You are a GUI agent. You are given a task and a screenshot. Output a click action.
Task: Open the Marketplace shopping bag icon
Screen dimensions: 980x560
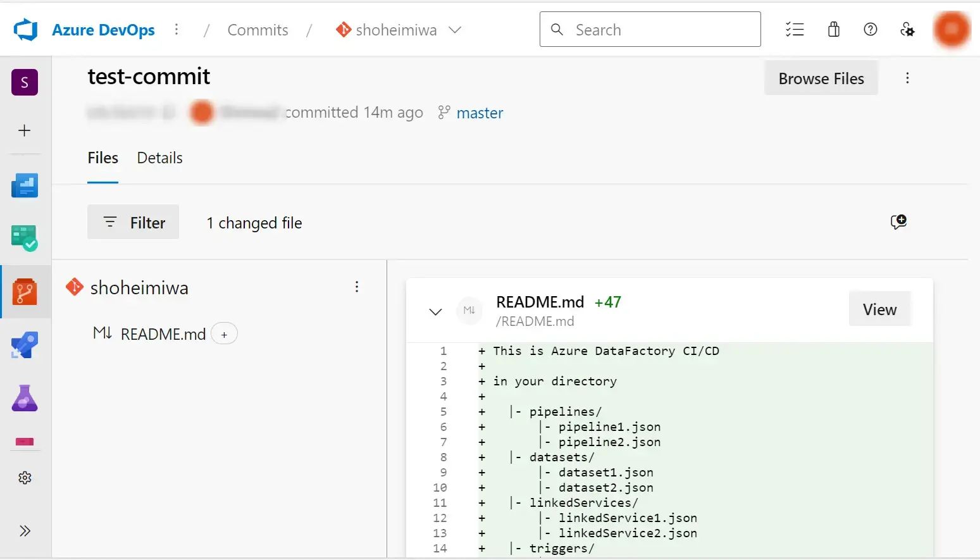pos(834,29)
